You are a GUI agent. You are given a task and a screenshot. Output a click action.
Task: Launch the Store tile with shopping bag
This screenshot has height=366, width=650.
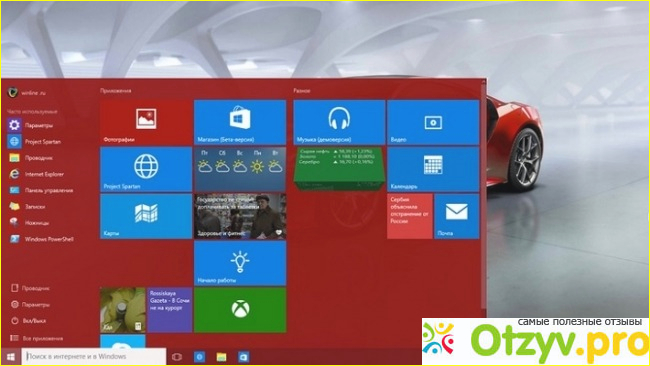[x=240, y=122]
